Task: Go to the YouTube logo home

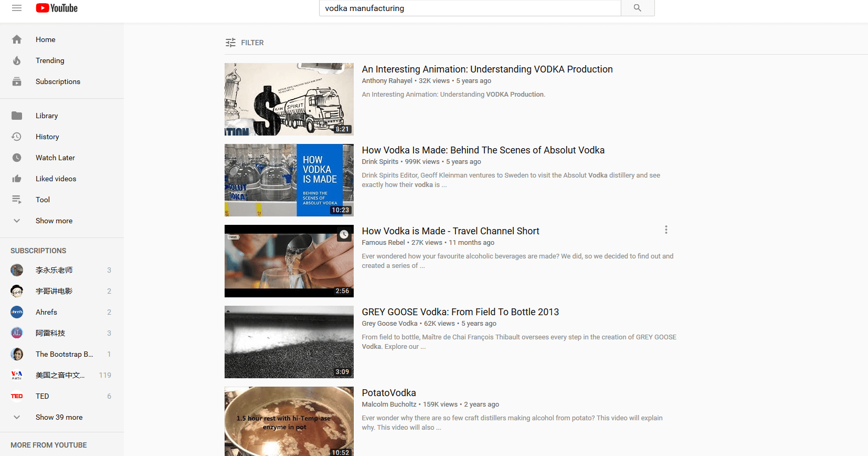Action: point(57,8)
